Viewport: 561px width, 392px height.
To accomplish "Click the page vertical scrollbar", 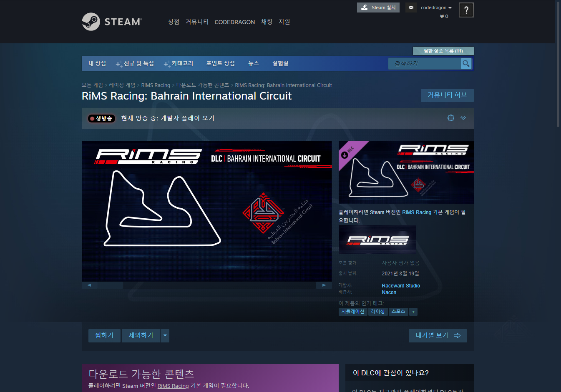I will pos(558,65).
